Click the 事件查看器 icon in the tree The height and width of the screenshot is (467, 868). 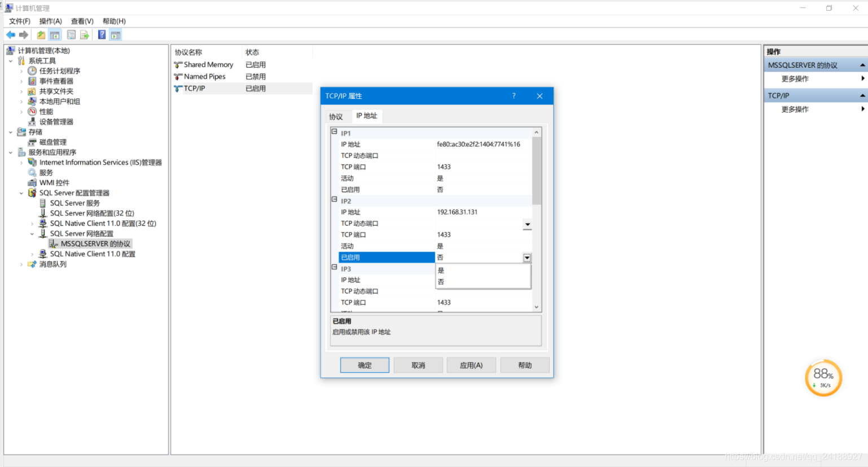[x=32, y=81]
